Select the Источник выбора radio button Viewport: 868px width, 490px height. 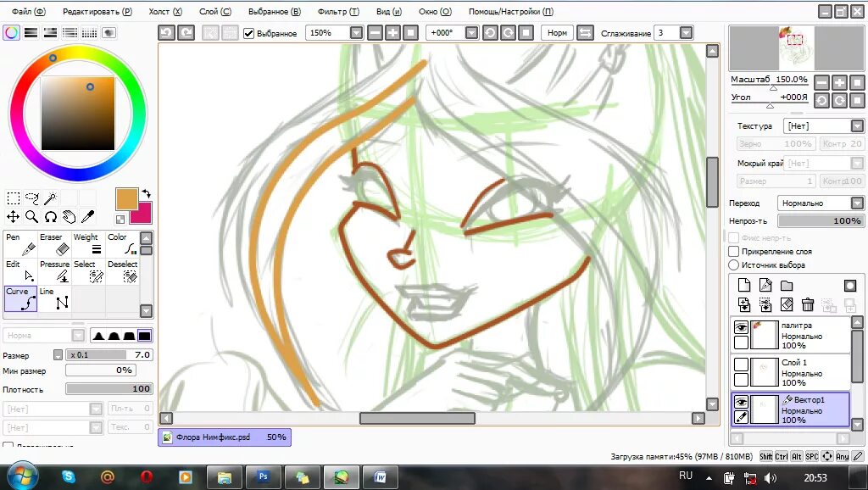click(x=733, y=265)
